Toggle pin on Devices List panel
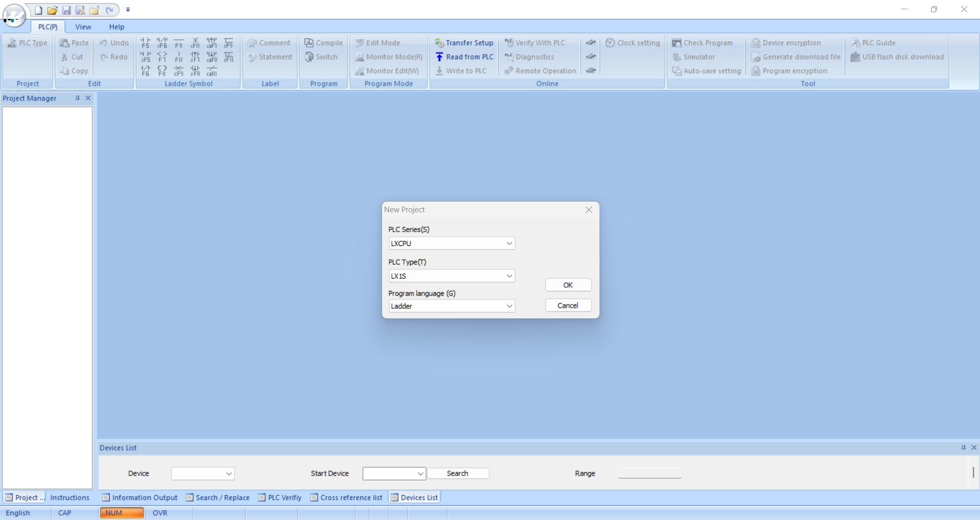 [963, 448]
